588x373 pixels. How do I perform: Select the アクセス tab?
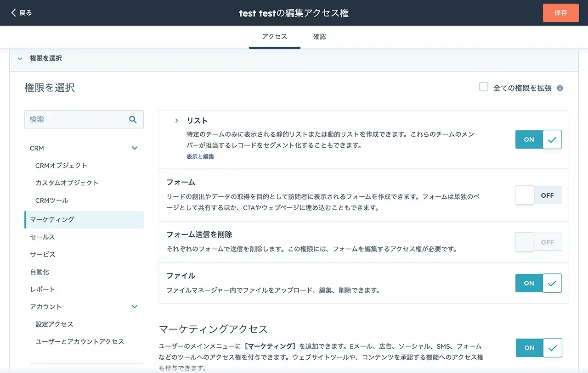click(274, 37)
